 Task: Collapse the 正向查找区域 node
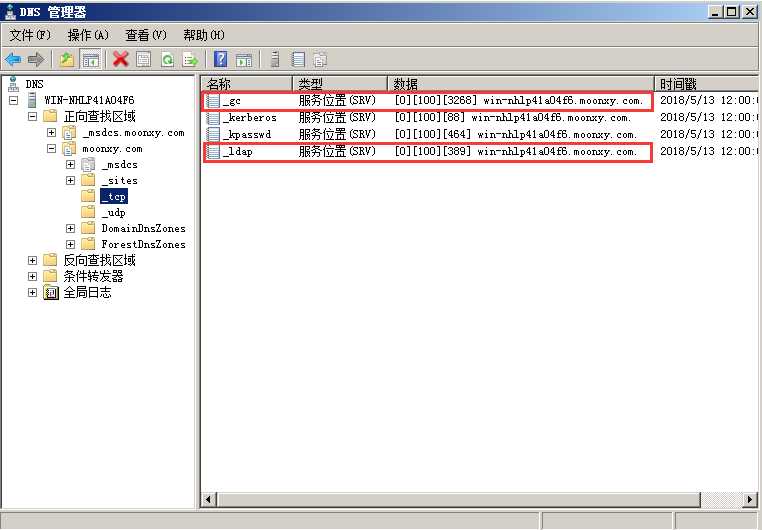pos(32,117)
